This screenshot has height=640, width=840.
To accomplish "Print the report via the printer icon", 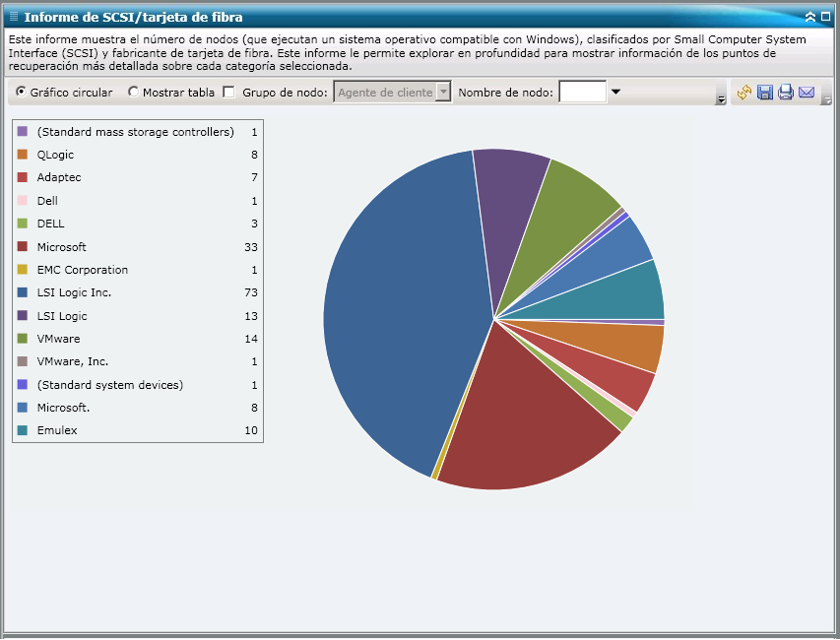I will [x=786, y=92].
